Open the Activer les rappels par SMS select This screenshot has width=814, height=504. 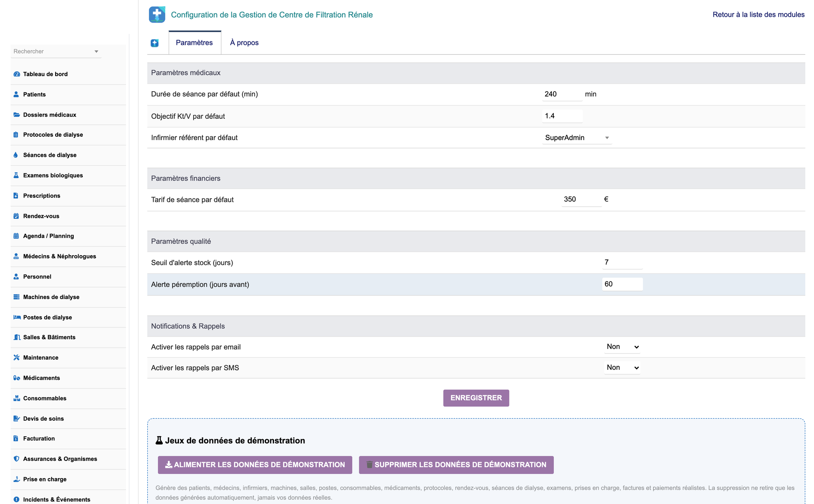622,368
